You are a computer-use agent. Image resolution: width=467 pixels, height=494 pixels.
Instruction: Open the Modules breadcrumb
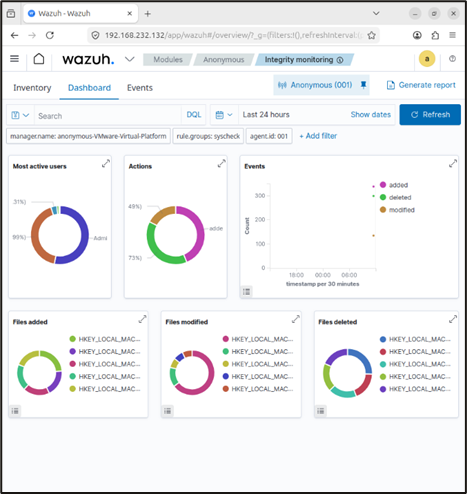pyautogui.click(x=168, y=60)
